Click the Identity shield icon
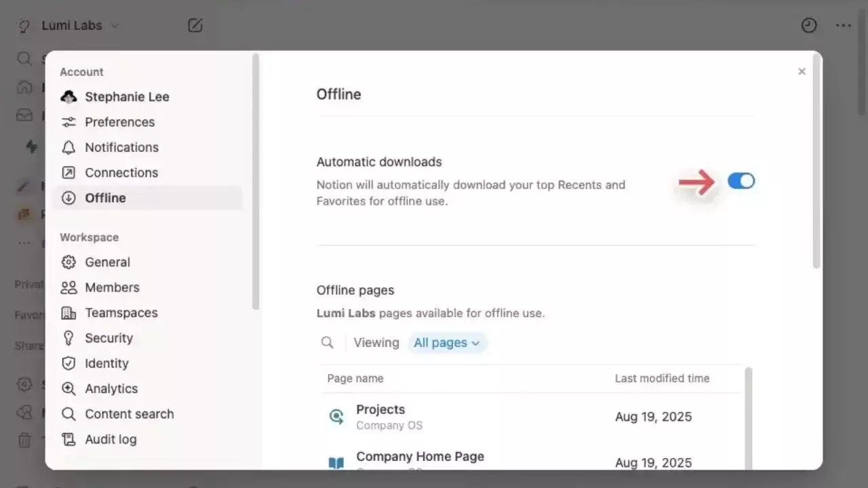Screen dimensions: 868x488 pos(68,363)
